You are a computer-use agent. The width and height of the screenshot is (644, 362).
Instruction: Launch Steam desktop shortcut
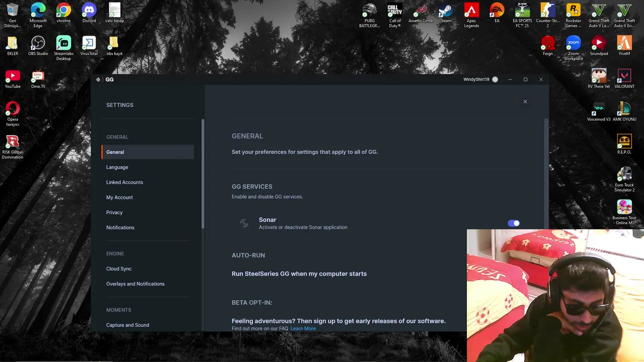click(446, 13)
